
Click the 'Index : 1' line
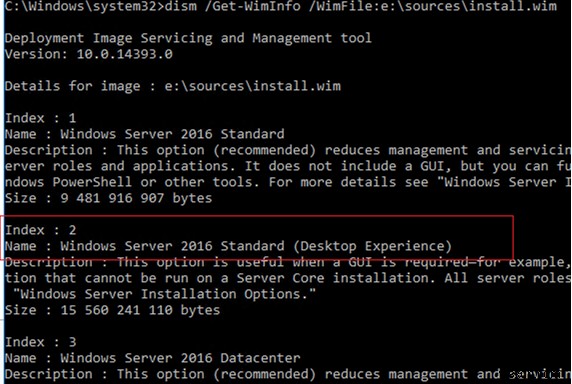pos(40,118)
